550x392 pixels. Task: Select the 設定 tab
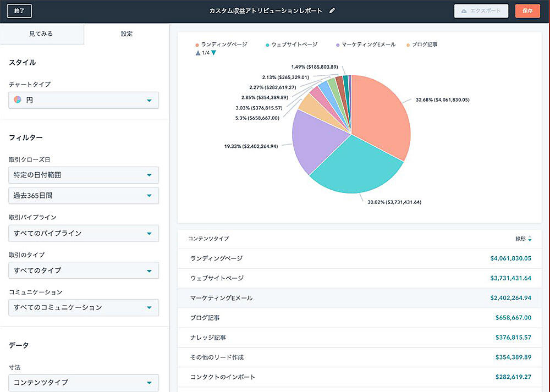(127, 34)
